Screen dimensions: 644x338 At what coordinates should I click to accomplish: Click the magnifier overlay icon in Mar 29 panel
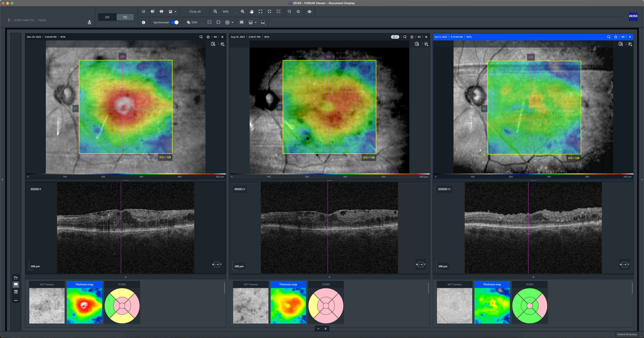(x=213, y=44)
